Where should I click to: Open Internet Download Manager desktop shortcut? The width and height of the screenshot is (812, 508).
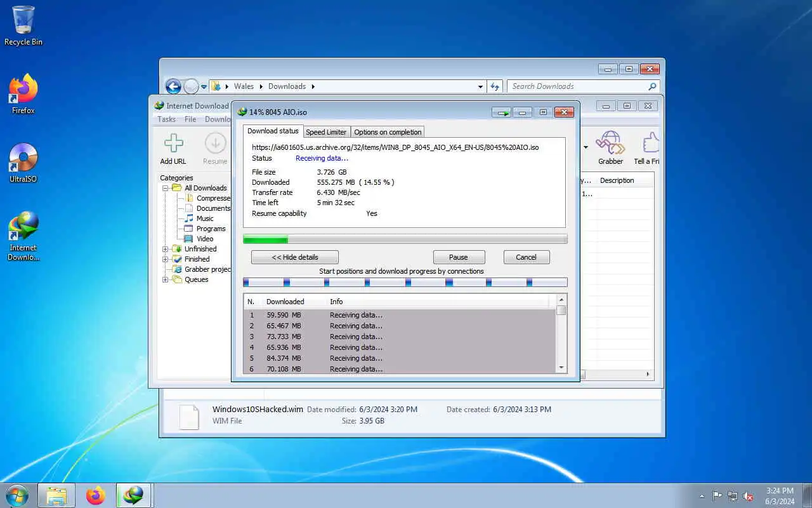point(23,236)
